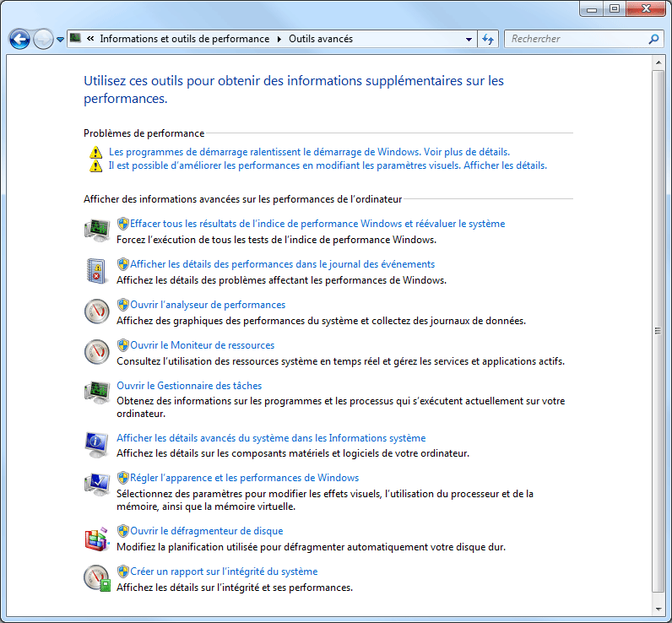The height and width of the screenshot is (623, 672).
Task: Click shield icon beside analyseur de performances
Action: coord(123,305)
